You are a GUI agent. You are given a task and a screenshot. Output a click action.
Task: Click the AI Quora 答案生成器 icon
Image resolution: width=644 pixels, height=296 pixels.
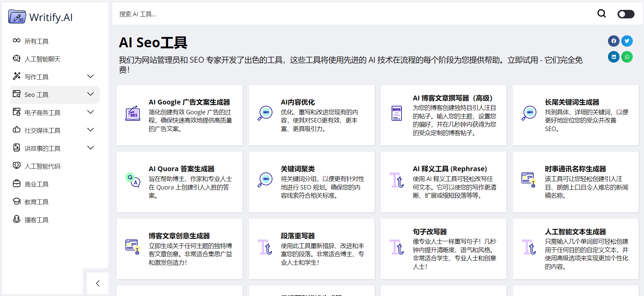pyautogui.click(x=133, y=180)
